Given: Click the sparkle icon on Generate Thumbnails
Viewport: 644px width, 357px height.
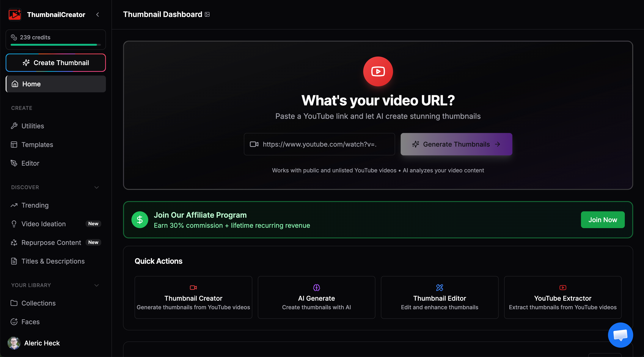Looking at the screenshot, I should (x=416, y=144).
